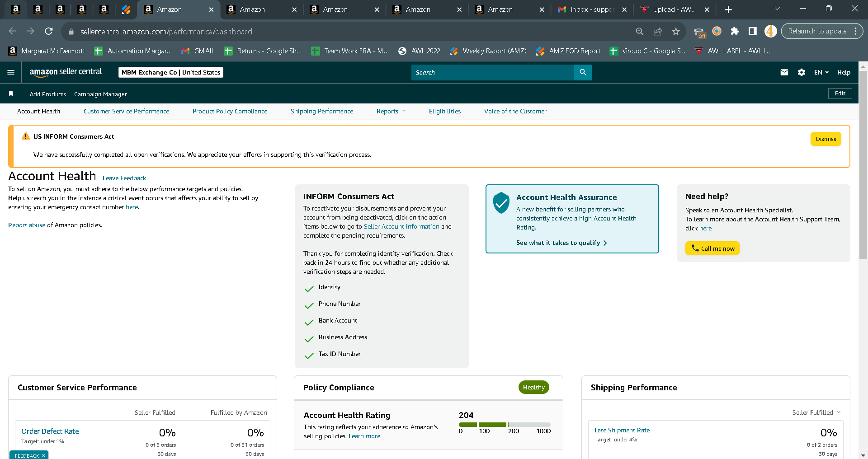Viewport: 868px width, 459px height.
Task: Click the search magnifier button
Action: [x=583, y=72]
